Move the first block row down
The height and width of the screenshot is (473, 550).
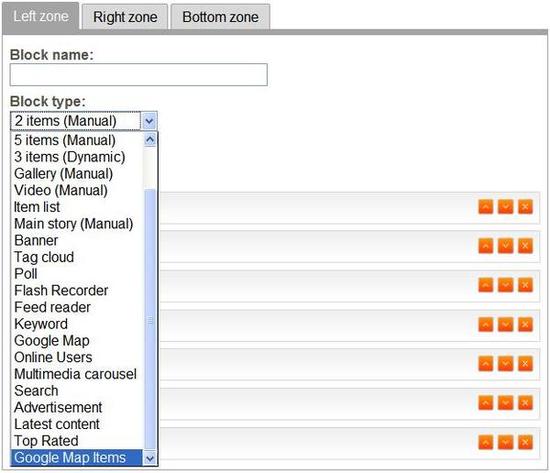505,207
